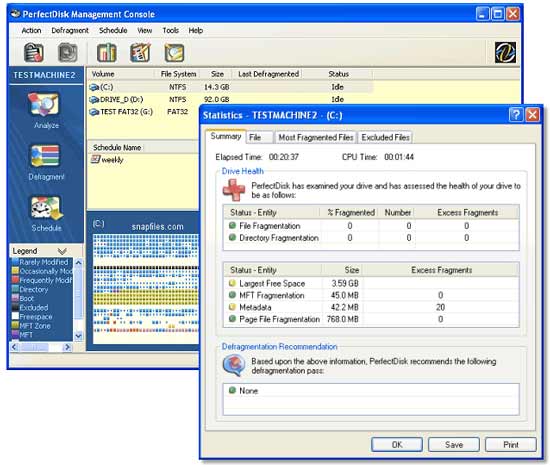The width and height of the screenshot is (550, 467).
Task: Confirm with the OK button
Action: pyautogui.click(x=397, y=445)
